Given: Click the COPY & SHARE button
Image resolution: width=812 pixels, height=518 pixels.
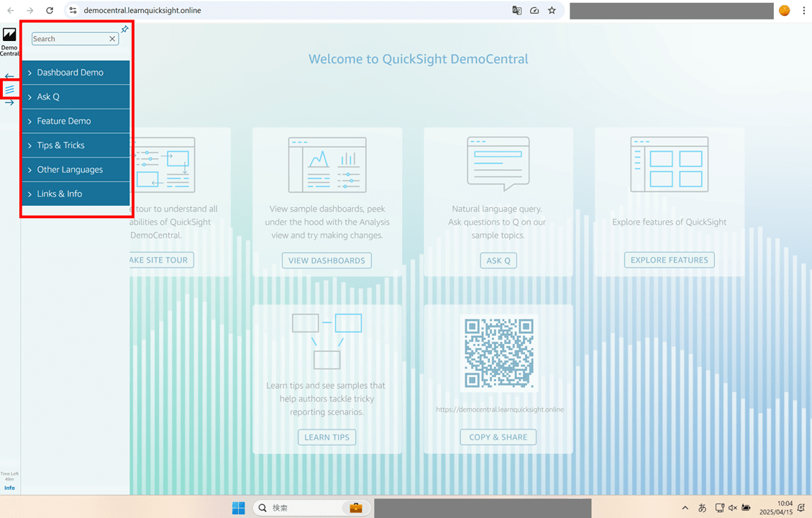Looking at the screenshot, I should click(498, 437).
